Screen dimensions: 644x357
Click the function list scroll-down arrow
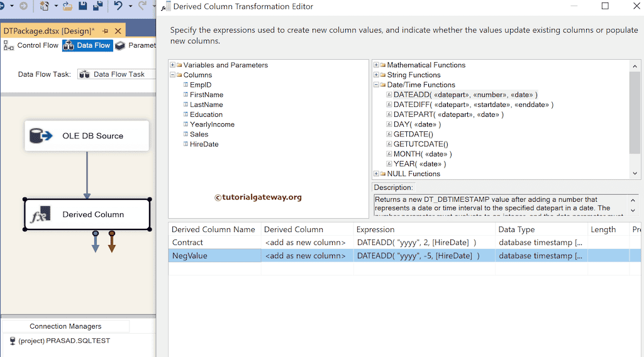[x=635, y=173]
